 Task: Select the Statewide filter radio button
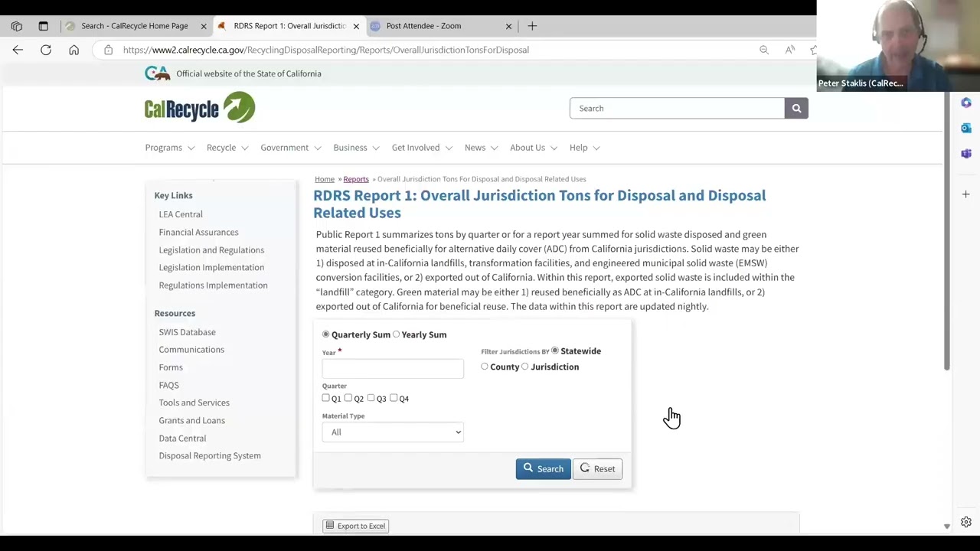[x=555, y=350]
